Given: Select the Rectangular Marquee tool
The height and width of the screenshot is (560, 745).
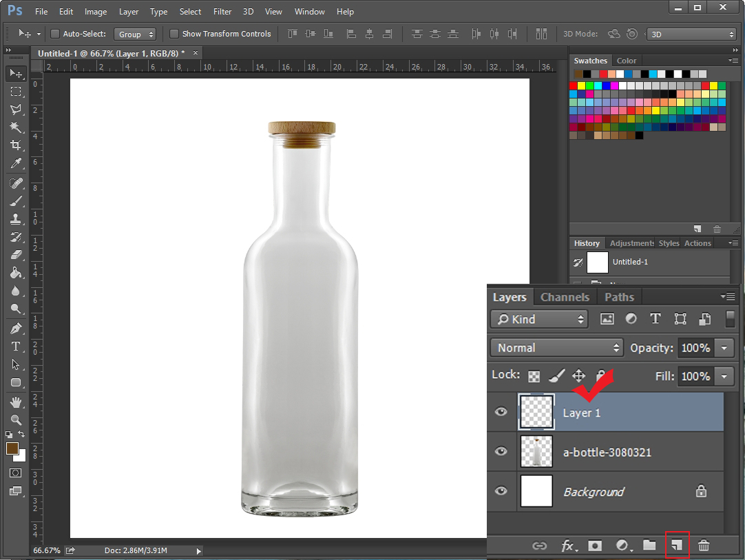Looking at the screenshot, I should pyautogui.click(x=16, y=92).
